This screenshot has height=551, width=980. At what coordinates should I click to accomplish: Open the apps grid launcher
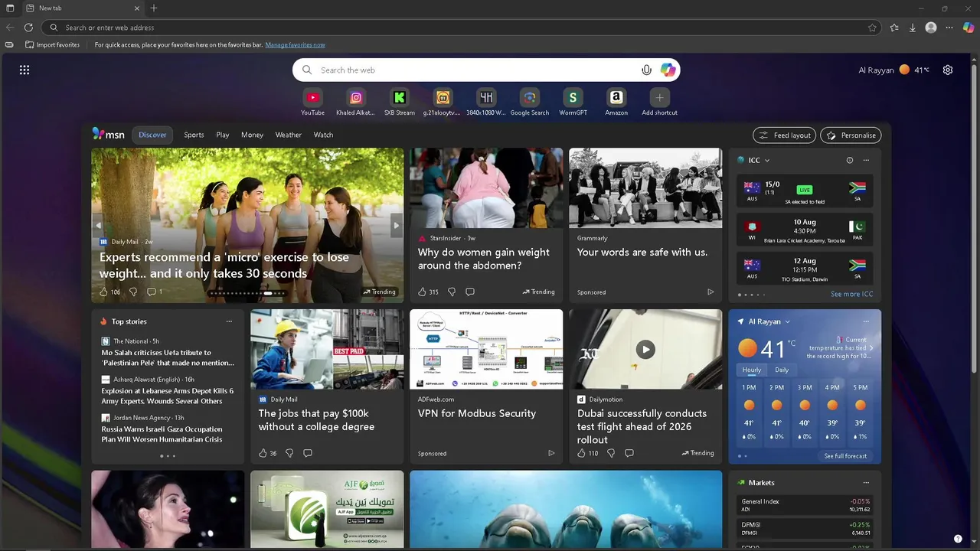(24, 70)
